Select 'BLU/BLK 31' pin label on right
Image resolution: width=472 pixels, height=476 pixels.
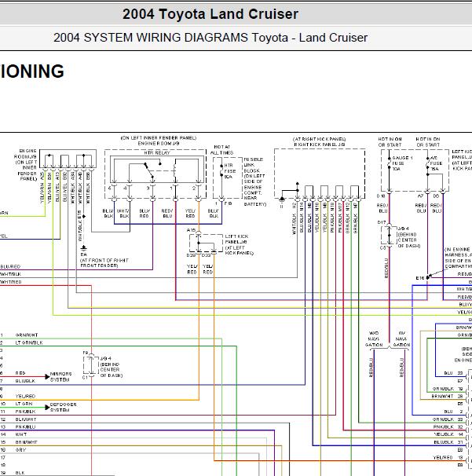[x=448, y=442]
